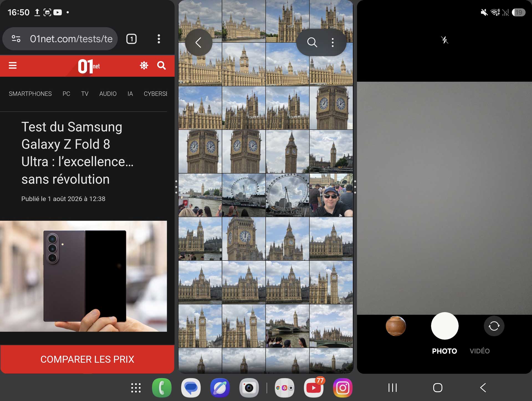Tap the mute sound status icon
This screenshot has height=401, width=532.
[484, 12]
